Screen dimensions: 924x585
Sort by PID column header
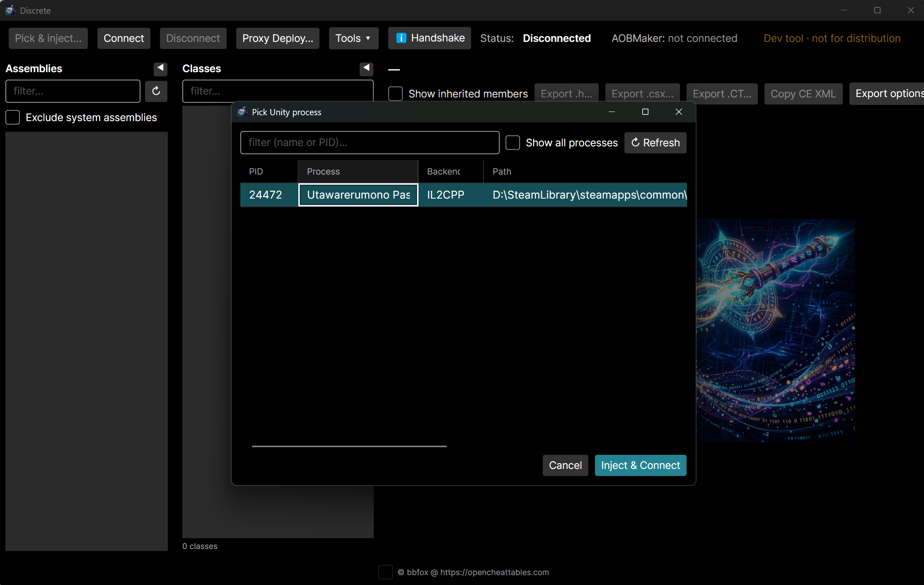269,172
